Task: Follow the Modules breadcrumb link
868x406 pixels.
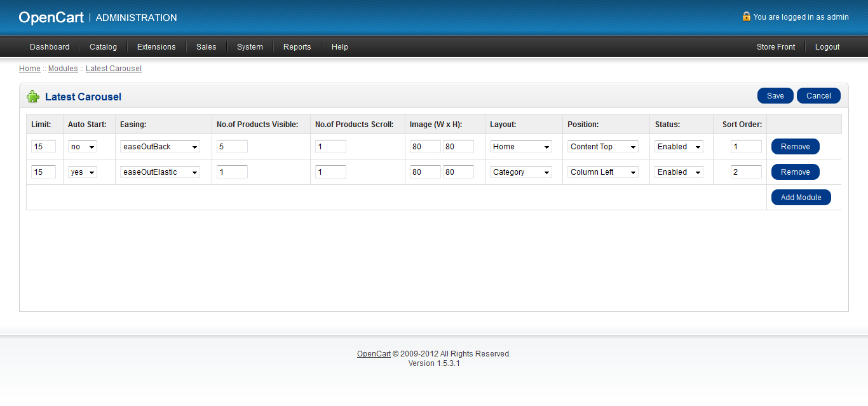Action: click(63, 69)
